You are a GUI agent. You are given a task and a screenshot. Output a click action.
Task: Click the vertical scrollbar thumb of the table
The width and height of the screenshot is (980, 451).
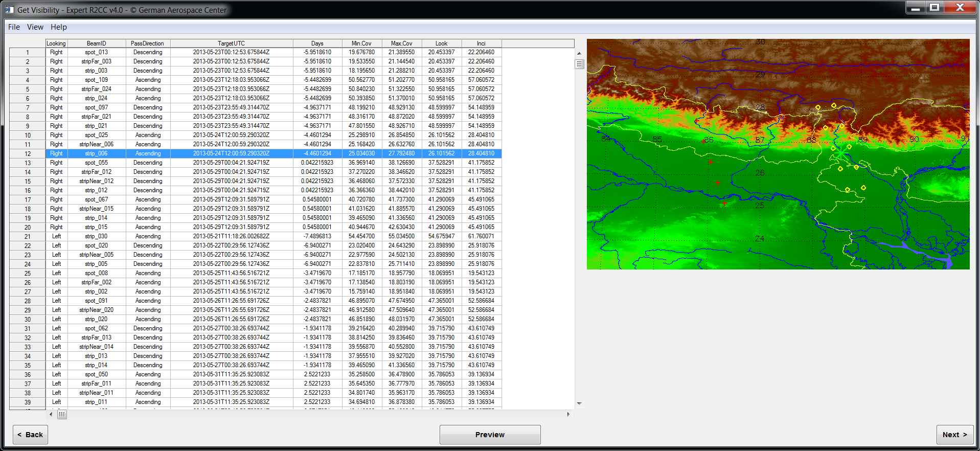pos(579,64)
